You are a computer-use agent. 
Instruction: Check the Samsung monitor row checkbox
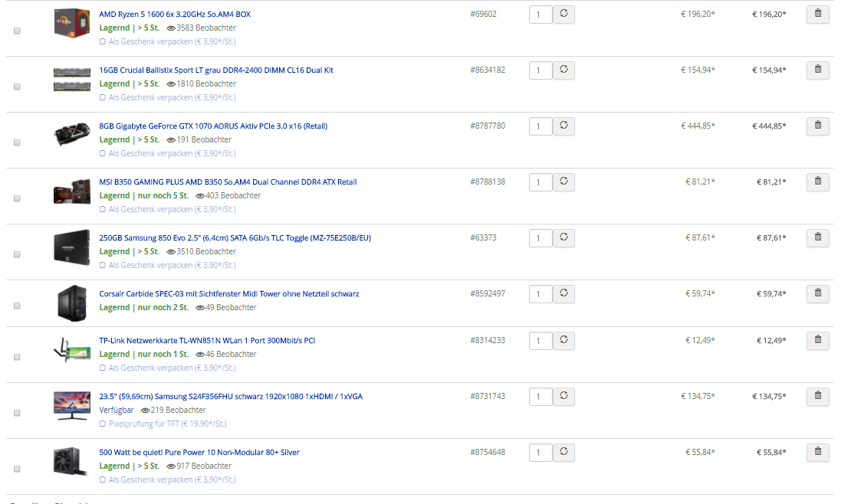click(x=17, y=413)
